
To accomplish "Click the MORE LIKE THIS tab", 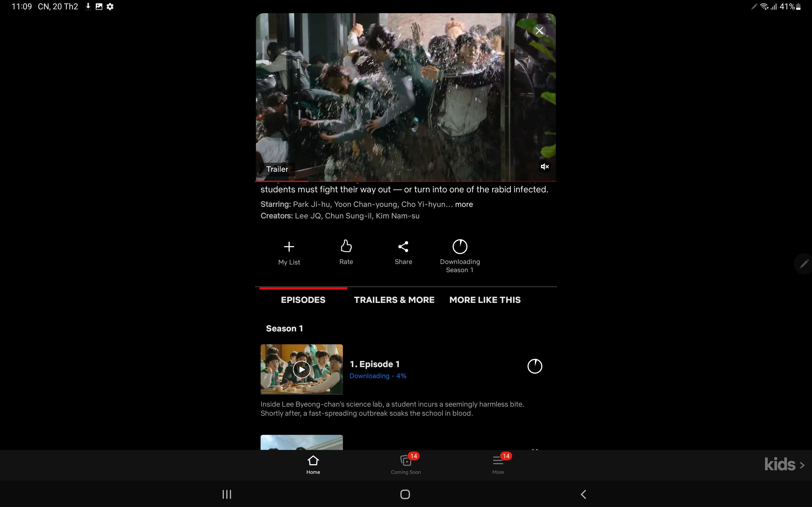I will (484, 300).
